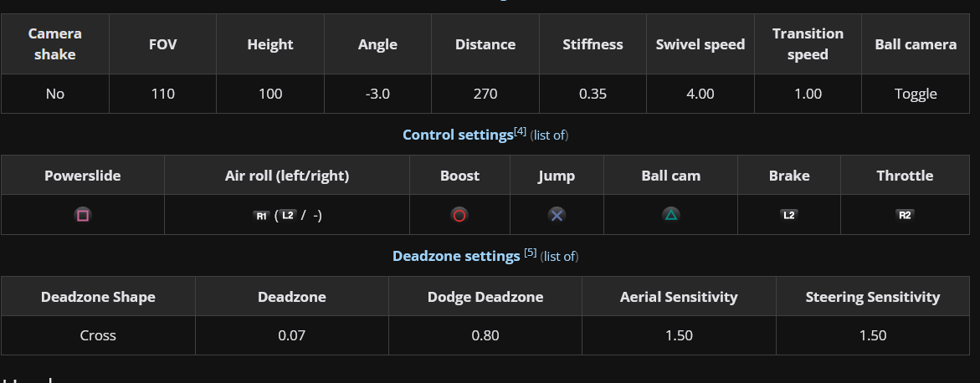Click the red Circle button icon under Boost
The image size is (980, 383).
pyautogui.click(x=459, y=216)
